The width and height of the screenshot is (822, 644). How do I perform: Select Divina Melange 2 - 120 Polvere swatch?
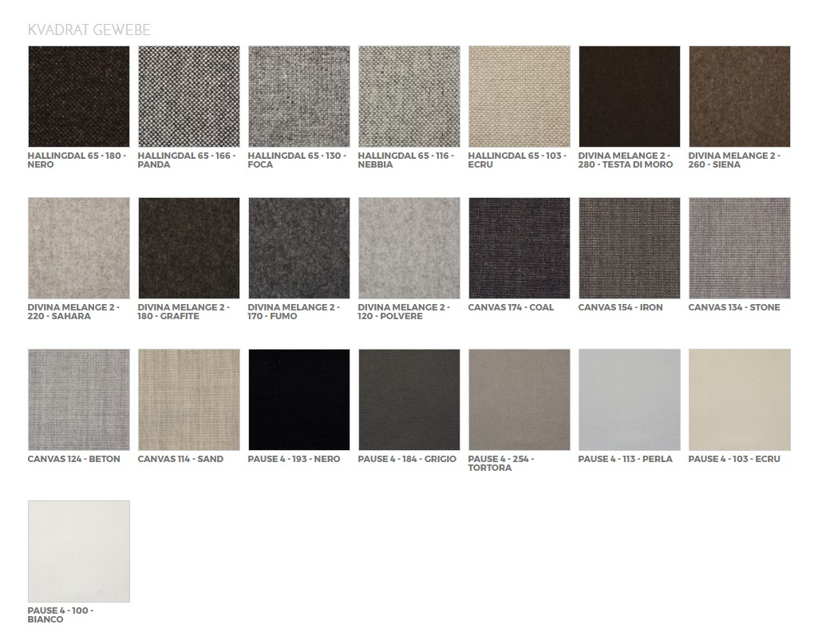click(x=409, y=247)
